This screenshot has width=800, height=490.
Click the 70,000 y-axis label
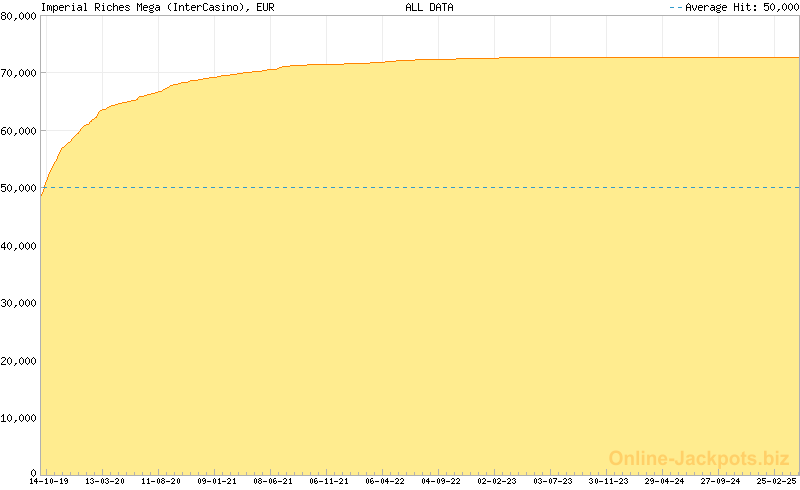(x=19, y=74)
